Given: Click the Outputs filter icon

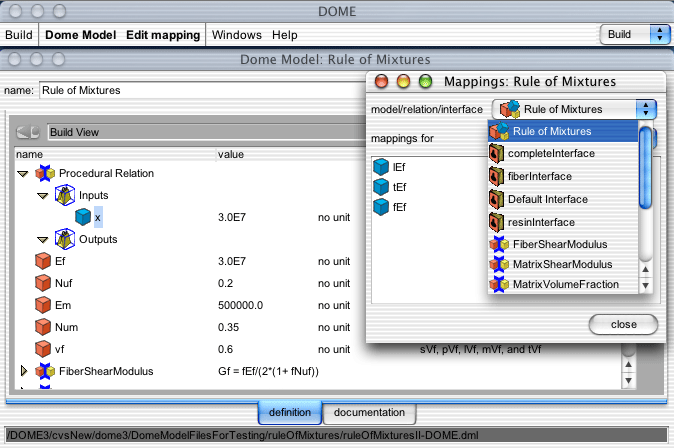Looking at the screenshot, I should tap(65, 239).
